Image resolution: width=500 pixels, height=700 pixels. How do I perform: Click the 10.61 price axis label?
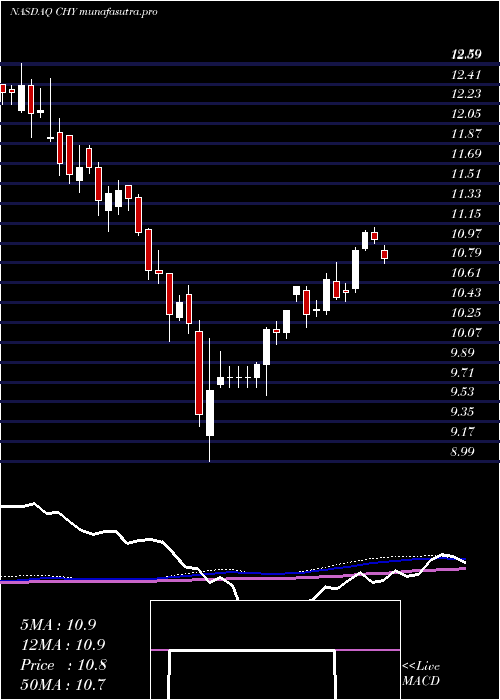point(466,273)
